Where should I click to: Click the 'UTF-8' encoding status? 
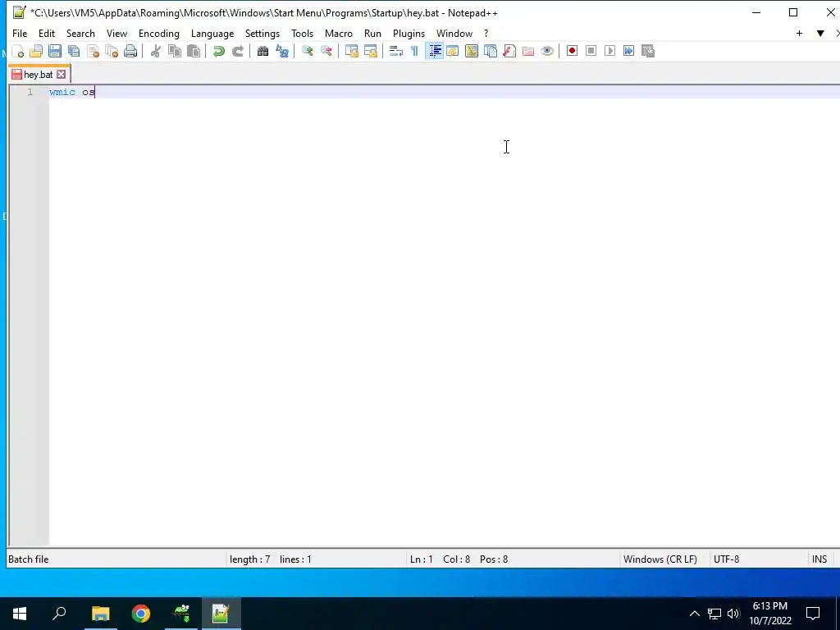[x=726, y=559]
